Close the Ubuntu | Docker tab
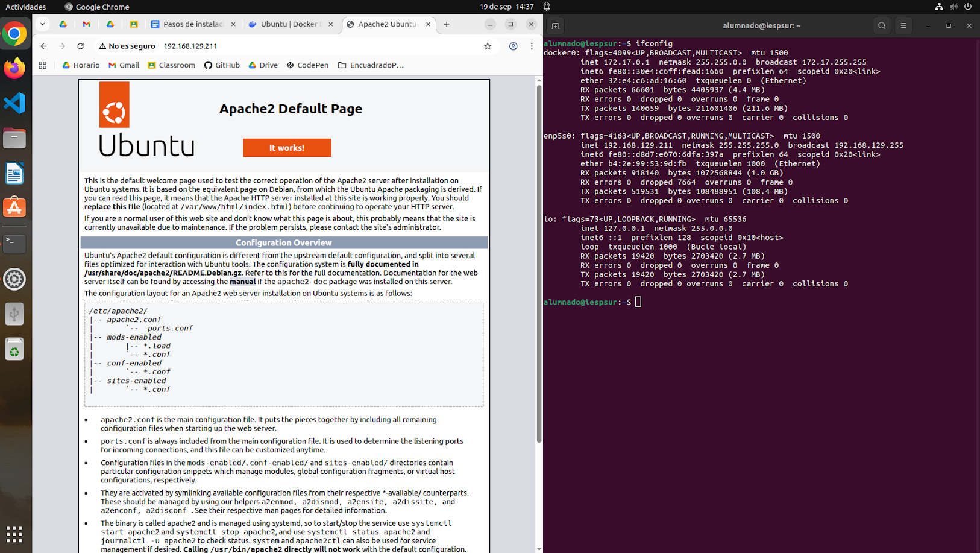The image size is (980, 553). pyautogui.click(x=330, y=24)
